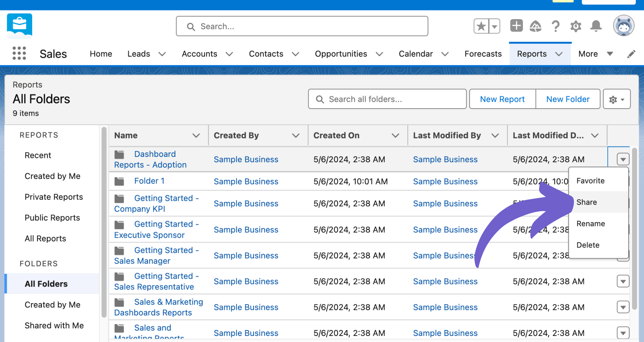Open the Help question mark icon

tap(555, 26)
